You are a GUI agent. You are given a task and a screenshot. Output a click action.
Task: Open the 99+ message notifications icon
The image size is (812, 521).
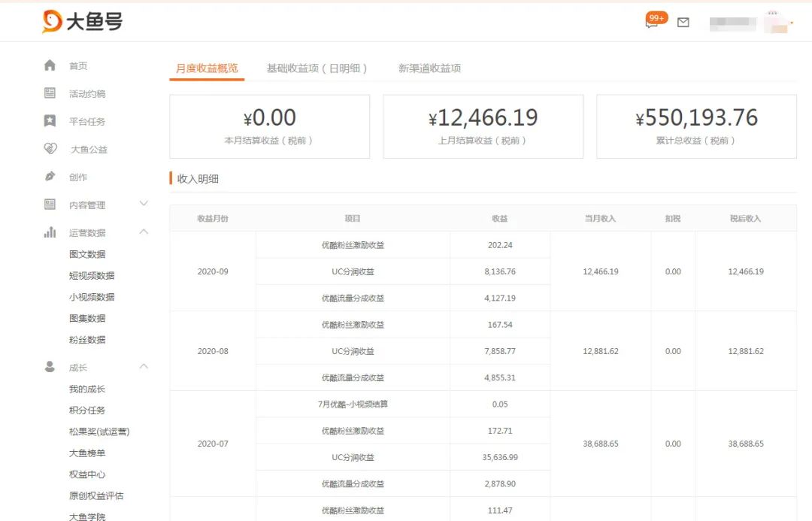coord(653,18)
